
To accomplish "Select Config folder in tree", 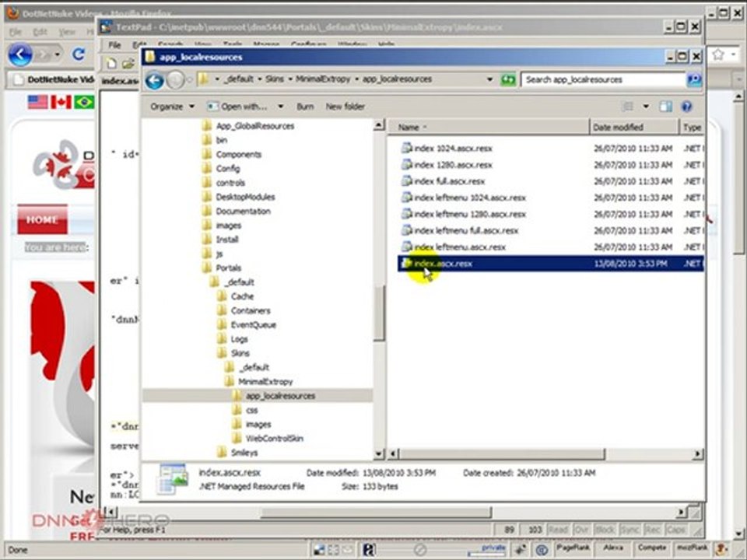I will tap(221, 169).
